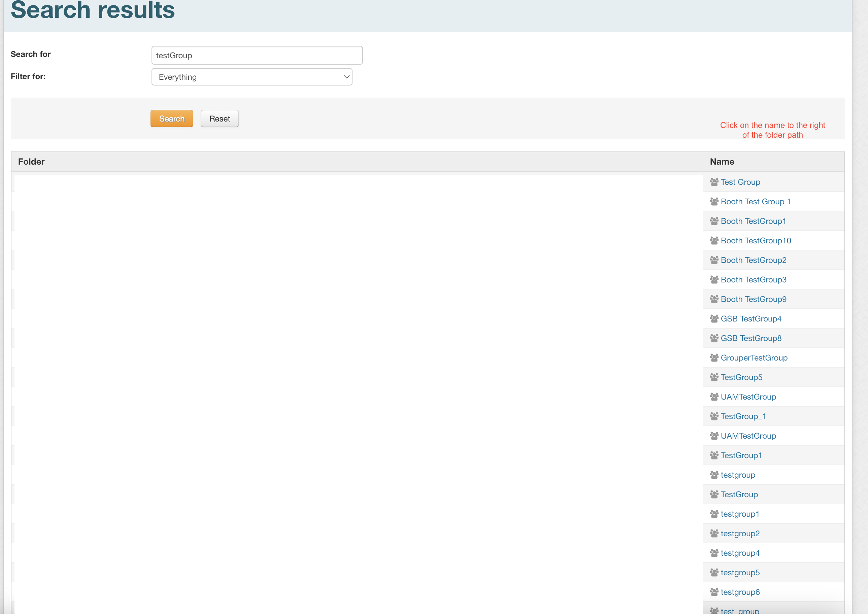
Task: Click the Name column header
Action: pyautogui.click(x=722, y=162)
